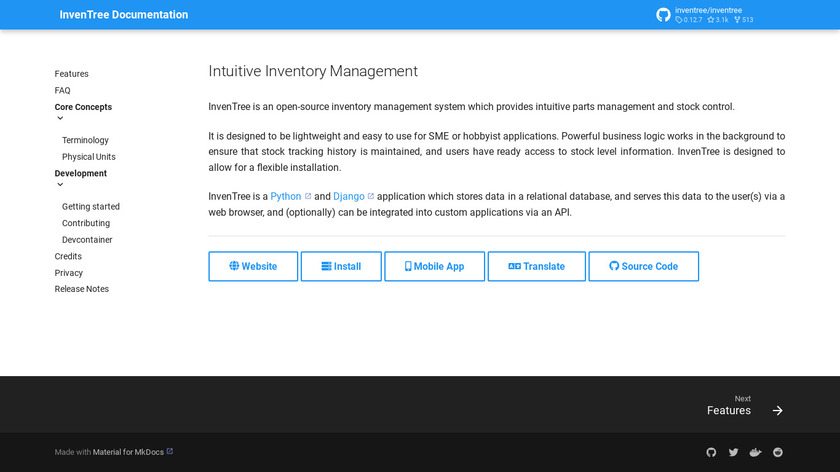Click the Next arrow icon in footer

tap(777, 411)
